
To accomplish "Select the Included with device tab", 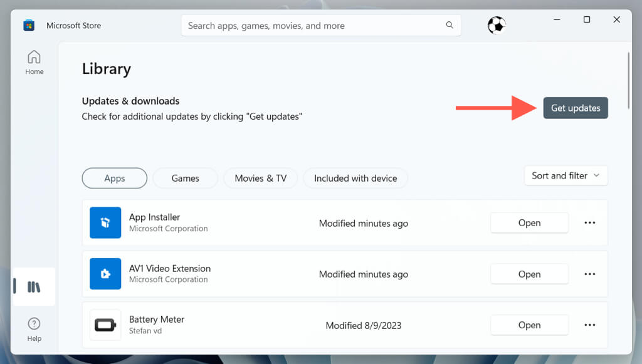I will coord(355,179).
